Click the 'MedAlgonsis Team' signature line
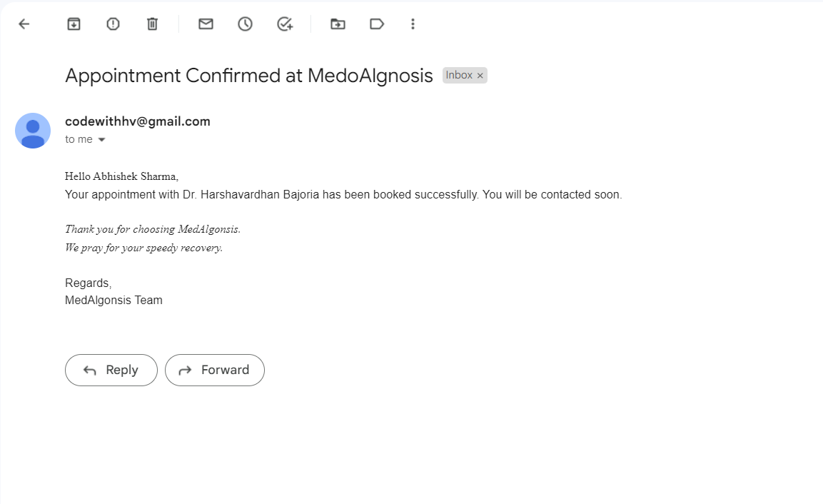 pos(114,301)
